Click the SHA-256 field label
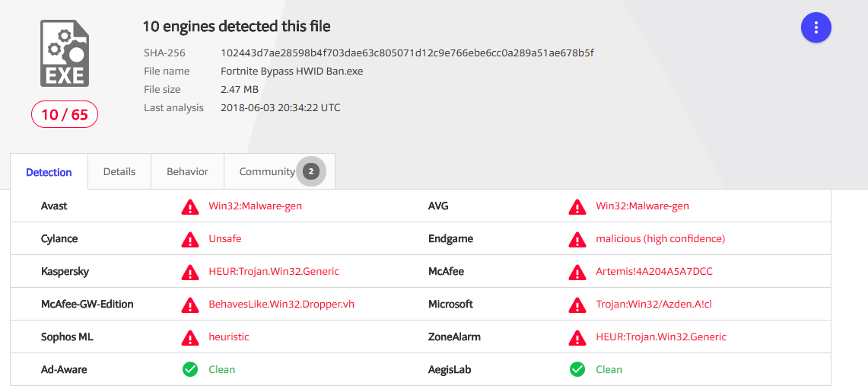The height and width of the screenshot is (386, 868). pos(164,53)
